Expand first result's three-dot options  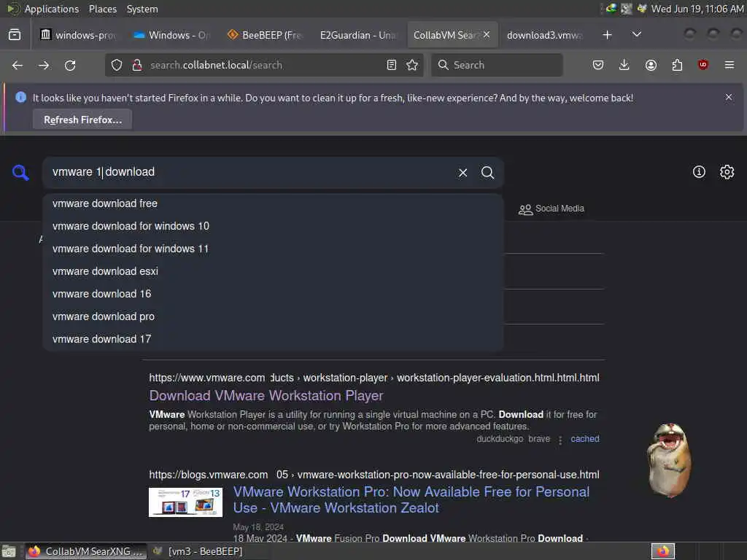click(x=560, y=440)
